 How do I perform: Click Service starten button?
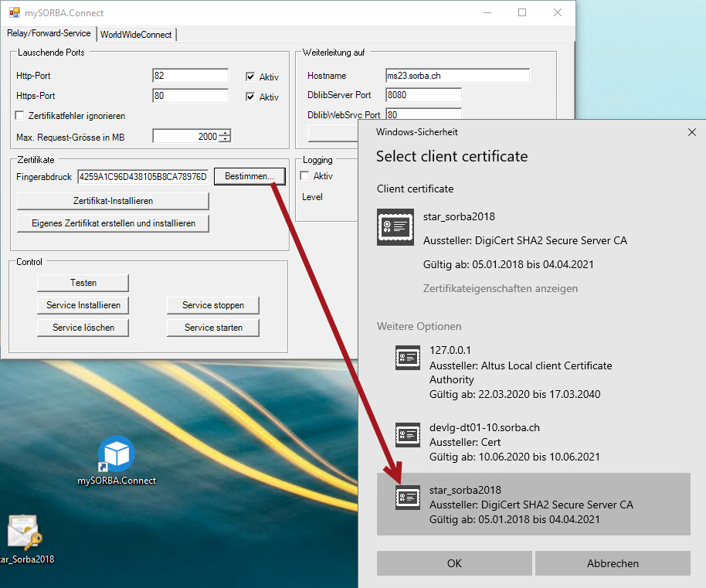coord(213,328)
